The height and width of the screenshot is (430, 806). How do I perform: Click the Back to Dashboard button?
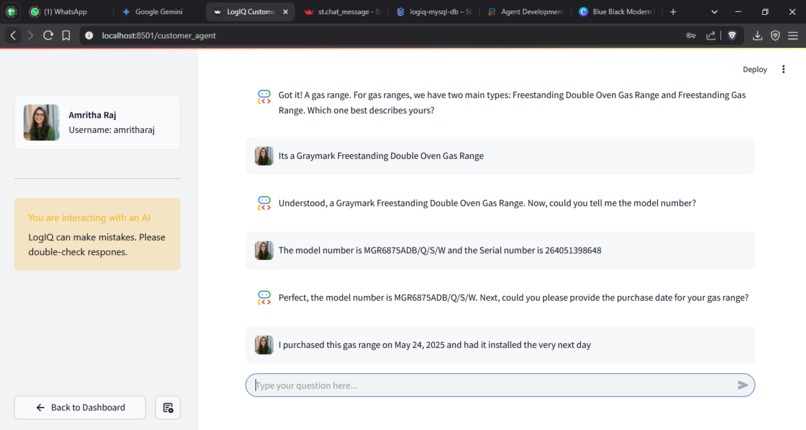[80, 407]
